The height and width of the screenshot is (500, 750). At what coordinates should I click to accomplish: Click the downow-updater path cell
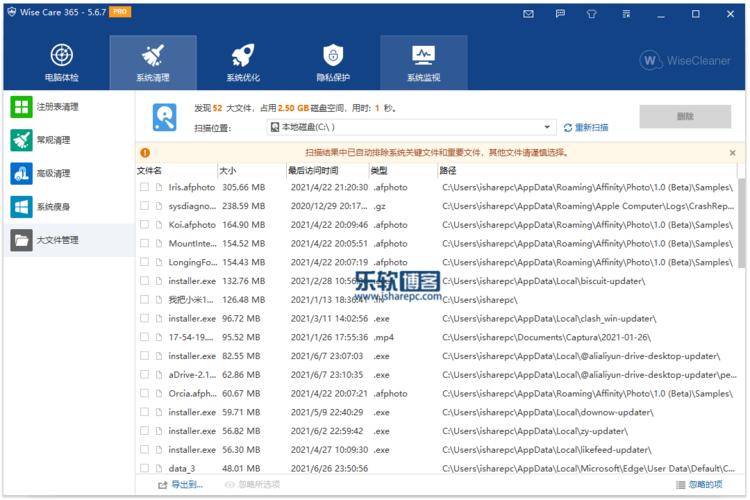tap(548, 412)
